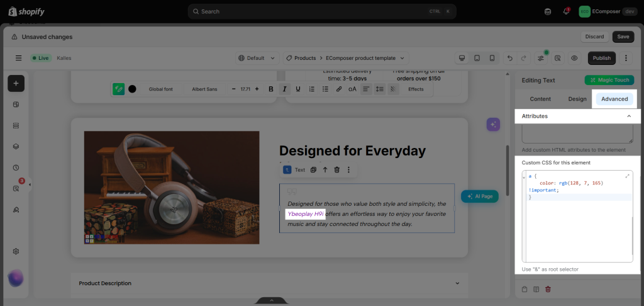The image size is (644, 306).
Task: Undo the last change
Action: 510,58
